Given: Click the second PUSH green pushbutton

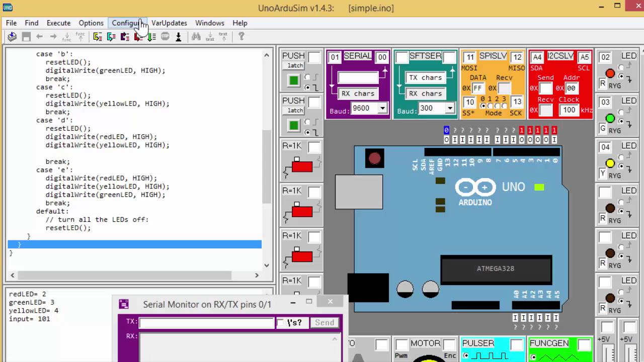Looking at the screenshot, I should pyautogui.click(x=294, y=125).
